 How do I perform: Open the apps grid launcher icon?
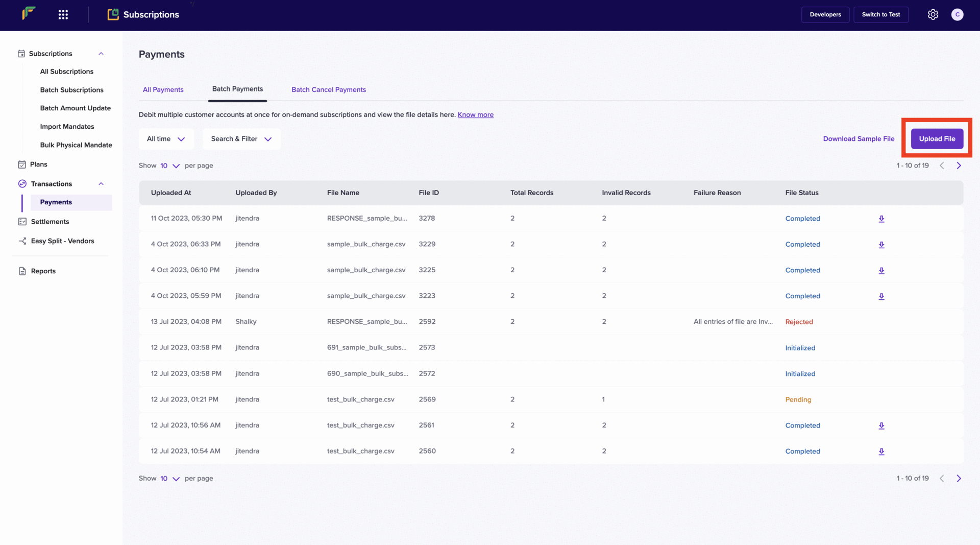click(63, 15)
